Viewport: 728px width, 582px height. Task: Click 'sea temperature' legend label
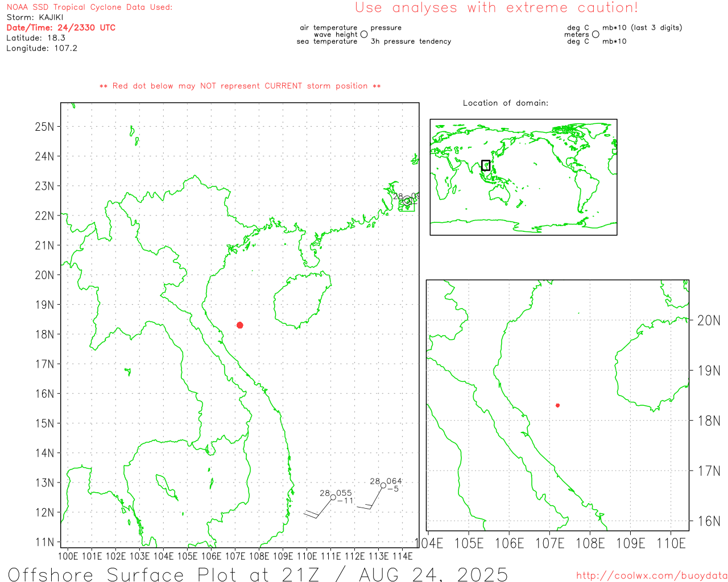point(327,41)
